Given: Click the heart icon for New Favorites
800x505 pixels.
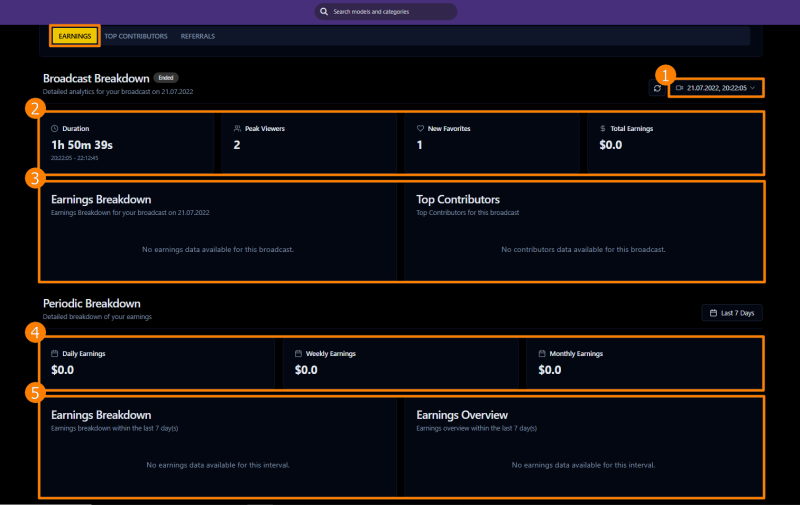Looking at the screenshot, I should [421, 129].
